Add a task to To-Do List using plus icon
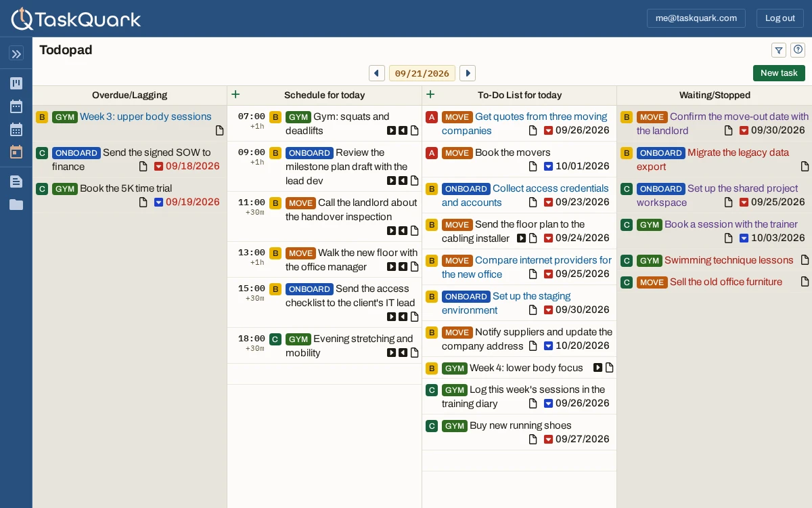This screenshot has width=812, height=508. click(430, 95)
